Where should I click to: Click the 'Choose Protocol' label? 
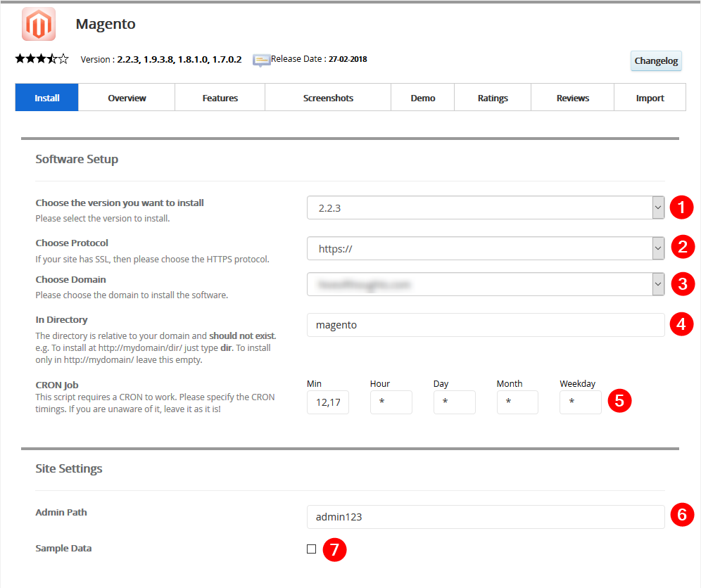[72, 243]
